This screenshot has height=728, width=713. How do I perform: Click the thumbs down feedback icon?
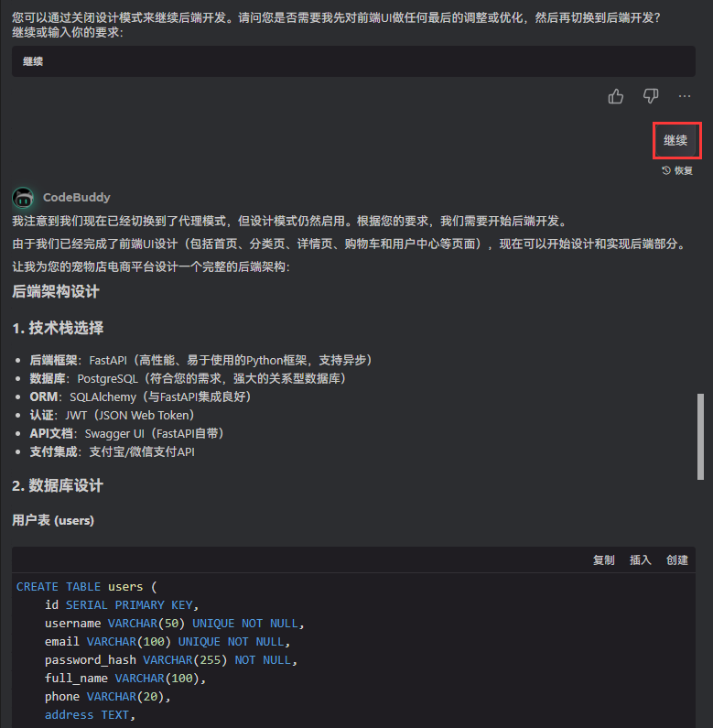651,96
